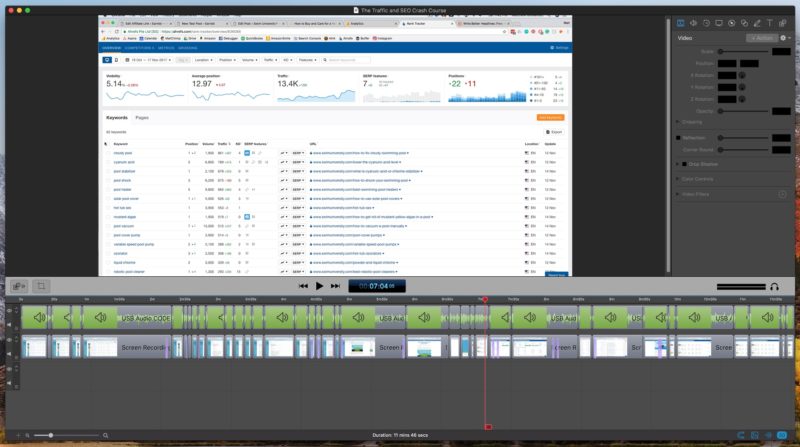Image resolution: width=800 pixels, height=447 pixels.
Task: Adjust the Opacity slider
Action: coord(743,111)
